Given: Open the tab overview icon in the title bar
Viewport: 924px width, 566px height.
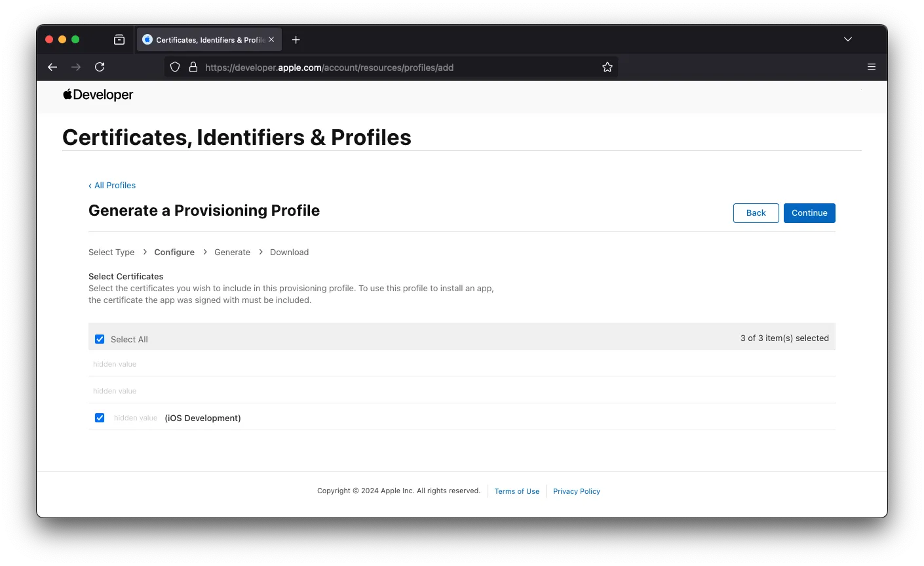Looking at the screenshot, I should pyautogui.click(x=119, y=39).
